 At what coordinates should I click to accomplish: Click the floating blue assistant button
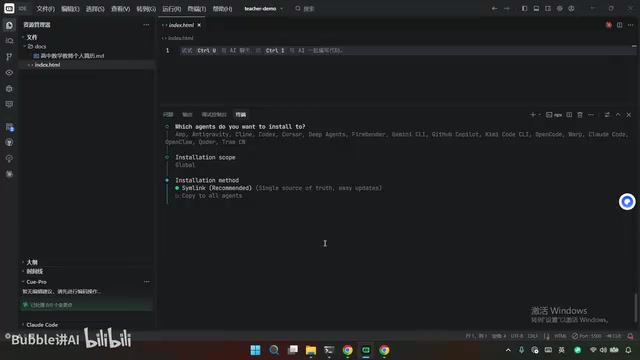627,202
